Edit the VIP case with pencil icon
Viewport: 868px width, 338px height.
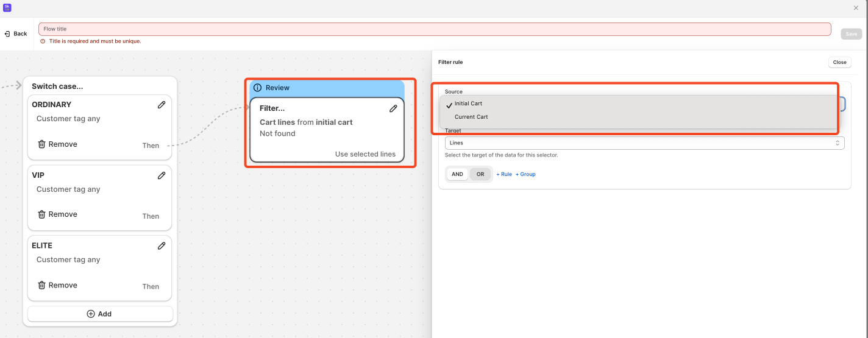(x=162, y=175)
